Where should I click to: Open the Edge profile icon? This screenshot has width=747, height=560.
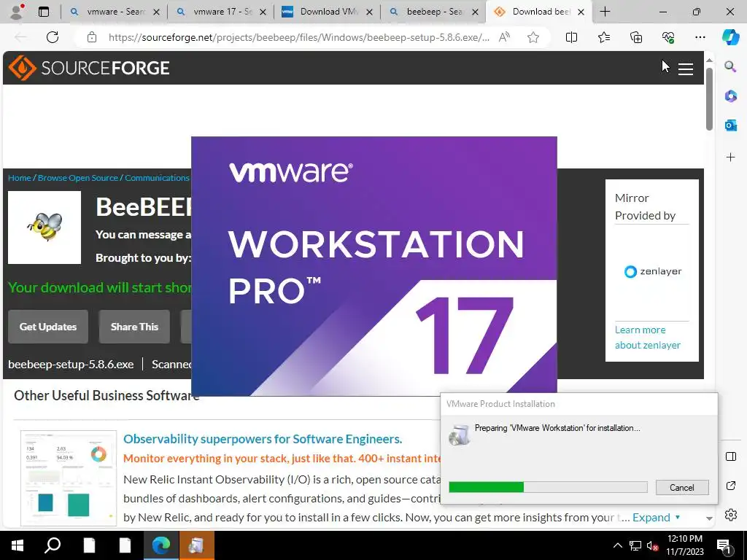point(18,12)
